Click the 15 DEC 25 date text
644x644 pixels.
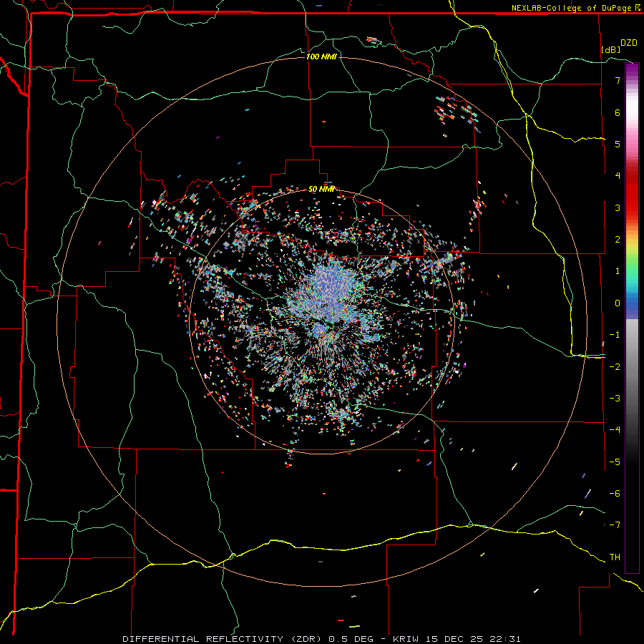(456, 639)
